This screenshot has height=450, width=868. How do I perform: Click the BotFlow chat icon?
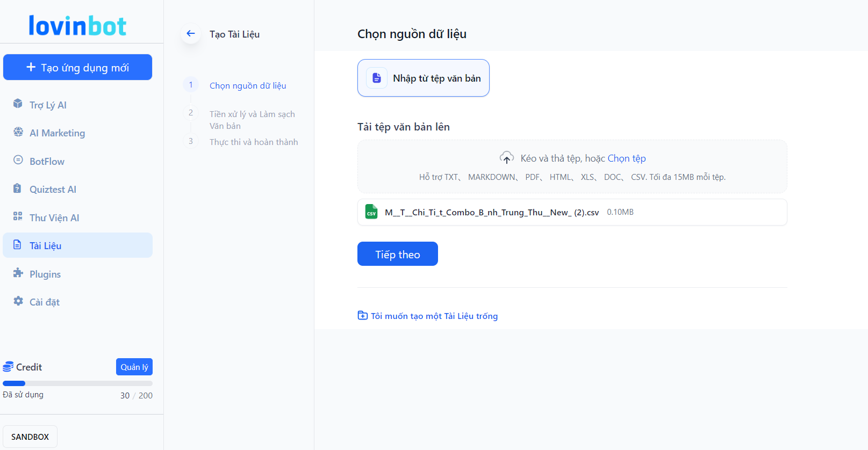tap(18, 160)
